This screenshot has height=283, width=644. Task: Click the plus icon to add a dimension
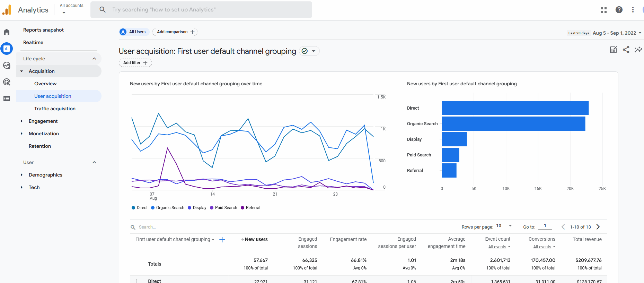click(x=222, y=240)
